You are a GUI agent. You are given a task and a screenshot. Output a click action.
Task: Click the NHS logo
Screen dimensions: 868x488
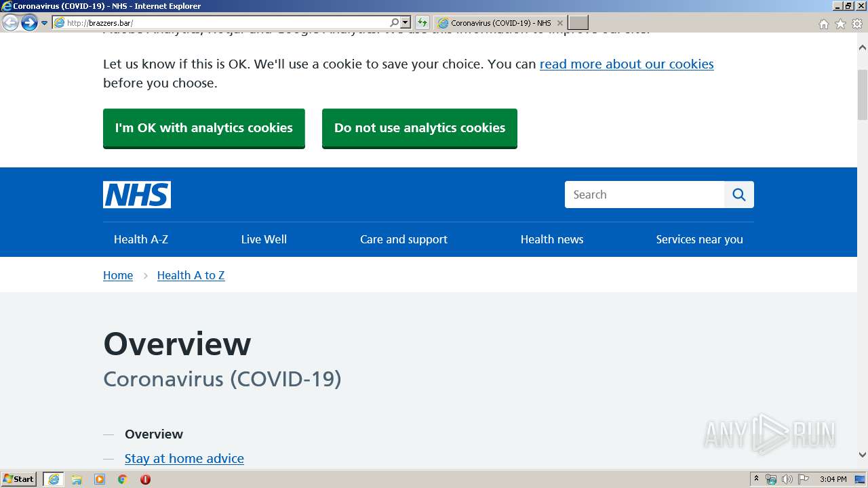click(x=137, y=195)
